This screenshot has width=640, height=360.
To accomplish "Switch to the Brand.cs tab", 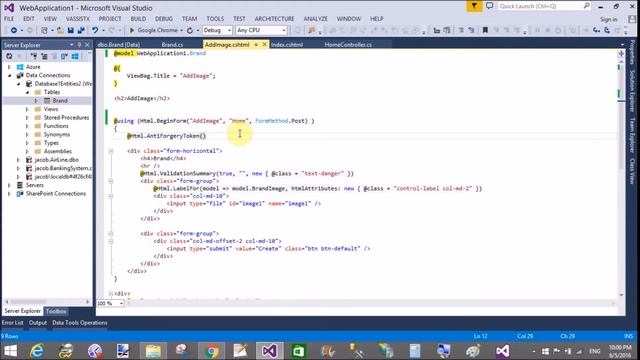I will tap(172, 44).
